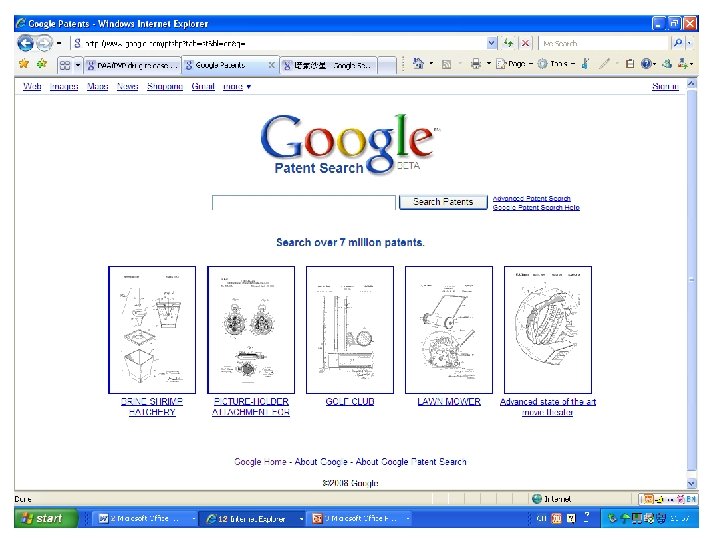Click the magnifier search icon in toolbar
This screenshot has height=540, width=720.
(x=677, y=44)
